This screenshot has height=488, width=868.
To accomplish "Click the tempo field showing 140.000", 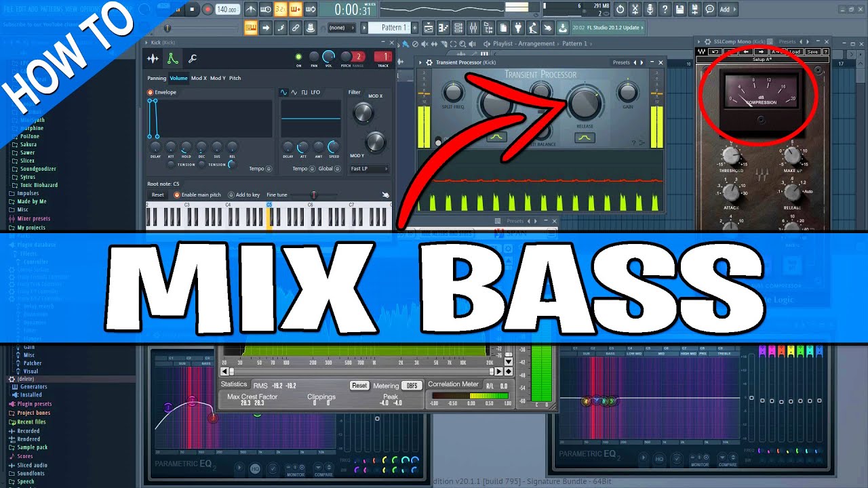I will click(x=227, y=9).
